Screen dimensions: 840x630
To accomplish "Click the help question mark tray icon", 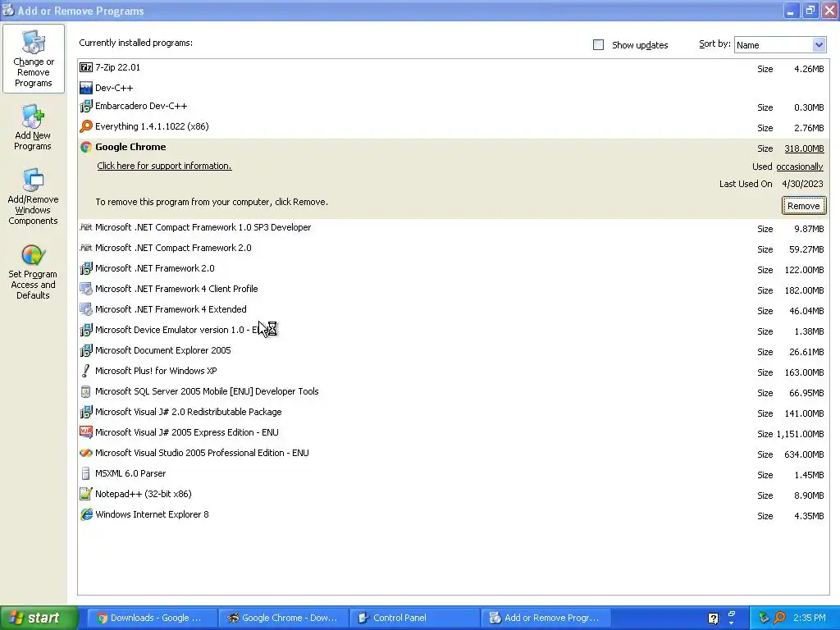I will click(713, 619).
